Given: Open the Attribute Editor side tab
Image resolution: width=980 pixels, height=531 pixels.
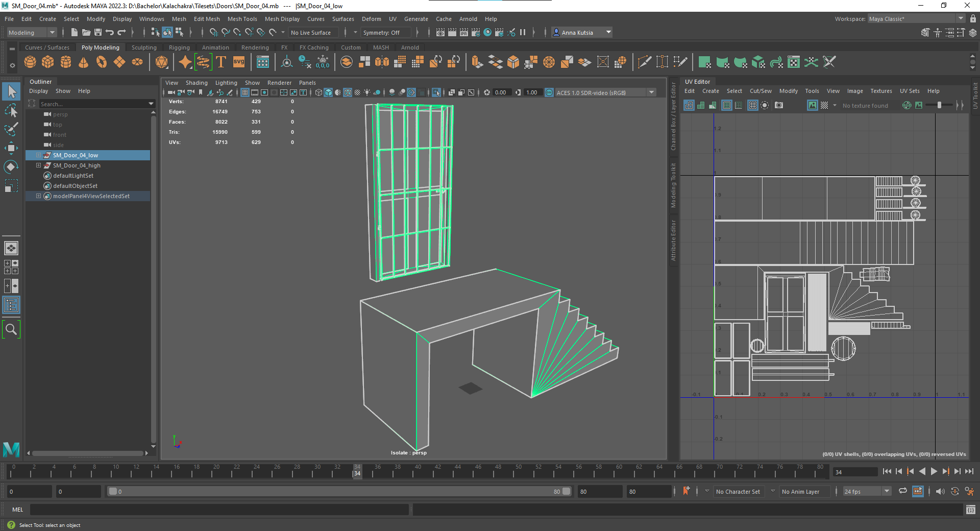Looking at the screenshot, I should click(x=673, y=240).
